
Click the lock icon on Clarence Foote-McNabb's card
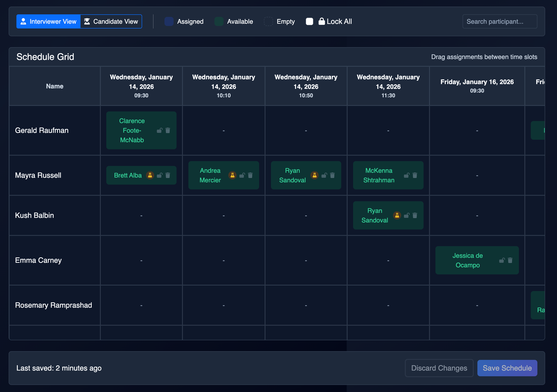click(x=160, y=130)
